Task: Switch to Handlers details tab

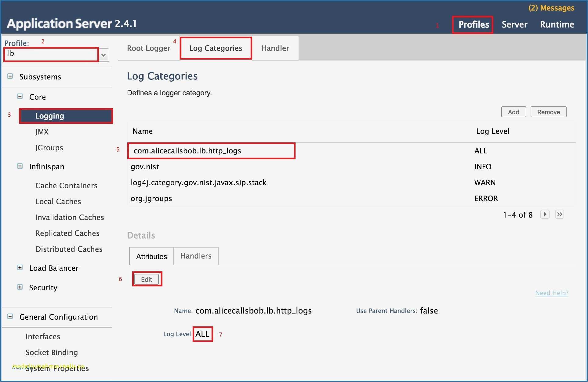Action: coord(196,256)
